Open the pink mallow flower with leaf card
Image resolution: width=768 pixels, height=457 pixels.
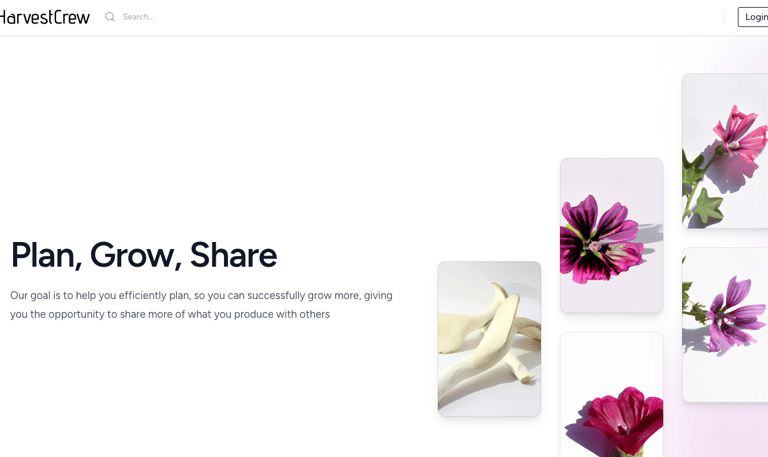click(725, 151)
